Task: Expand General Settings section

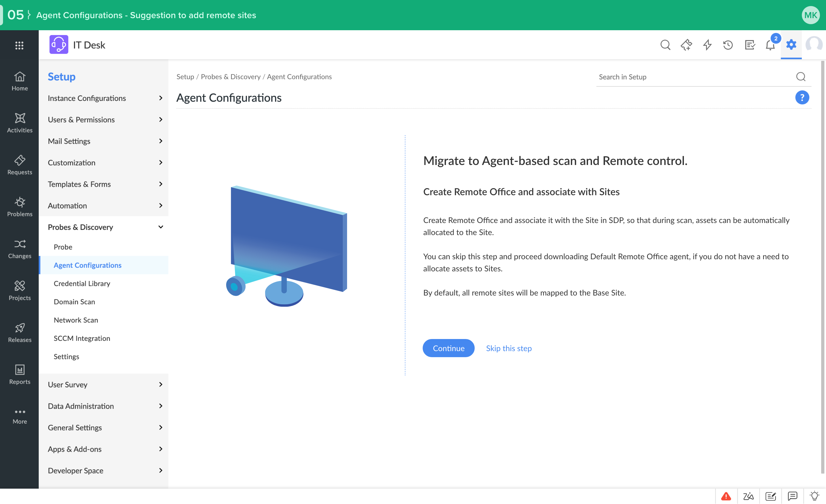Action: point(104,428)
